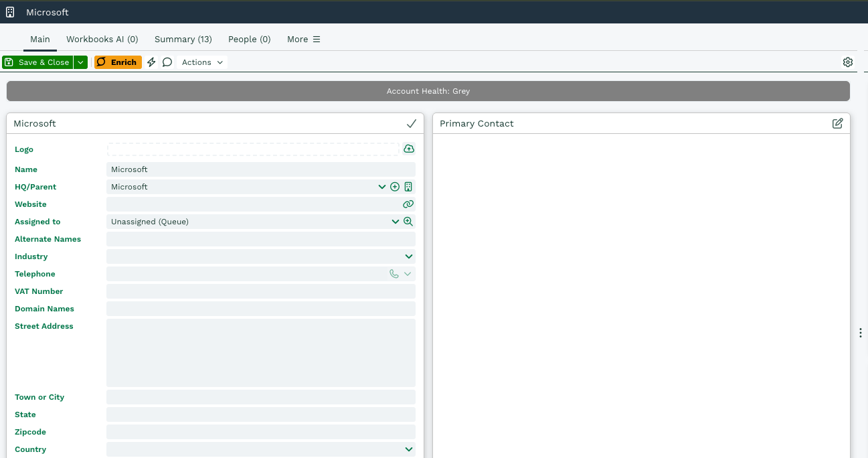The image size is (868, 458).
Task: Click the Logo upload drop area
Action: (253, 149)
